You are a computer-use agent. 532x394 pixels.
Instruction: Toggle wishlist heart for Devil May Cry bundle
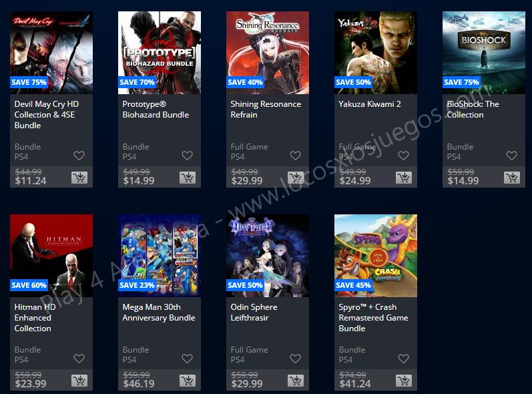point(79,156)
